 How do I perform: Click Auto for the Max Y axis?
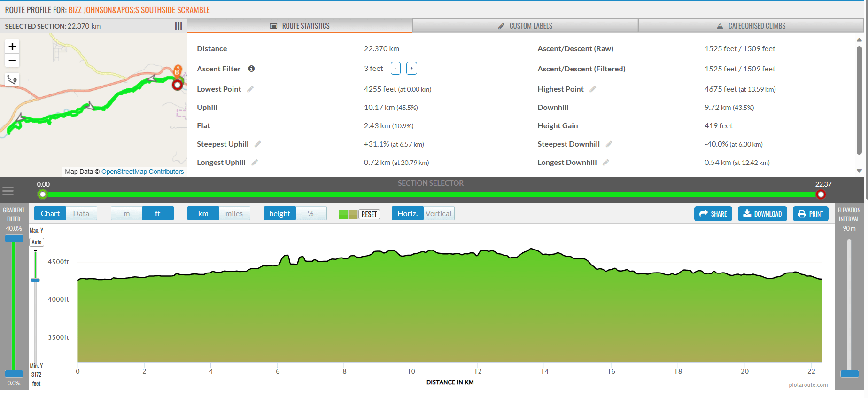tap(37, 242)
